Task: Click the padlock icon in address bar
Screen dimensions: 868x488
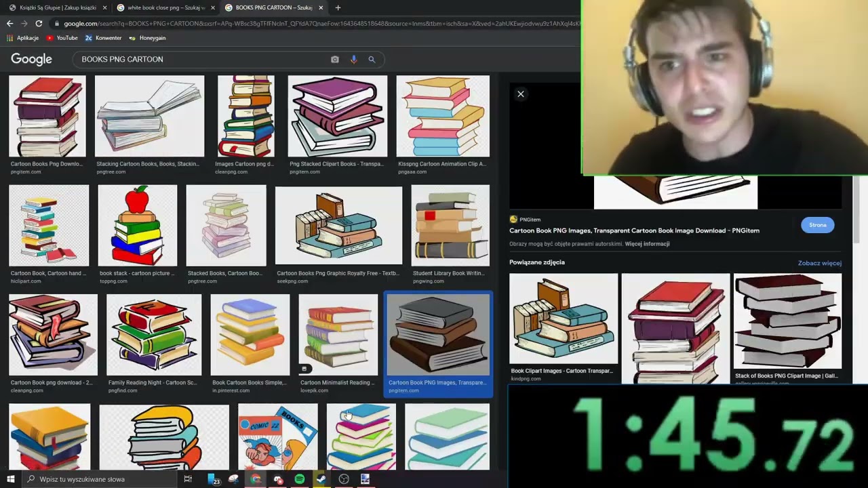Action: tap(57, 24)
